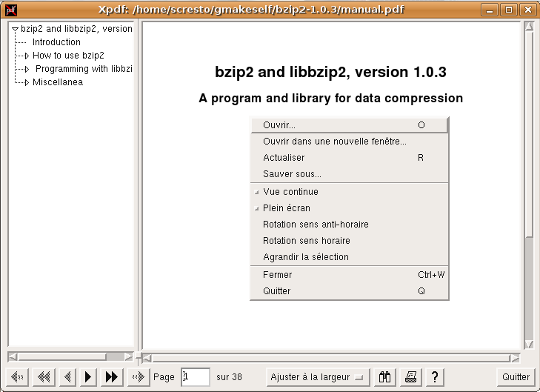Select Ouvrir dans une nouvelle fenêtre
This screenshot has height=392, width=540.
pos(349,142)
